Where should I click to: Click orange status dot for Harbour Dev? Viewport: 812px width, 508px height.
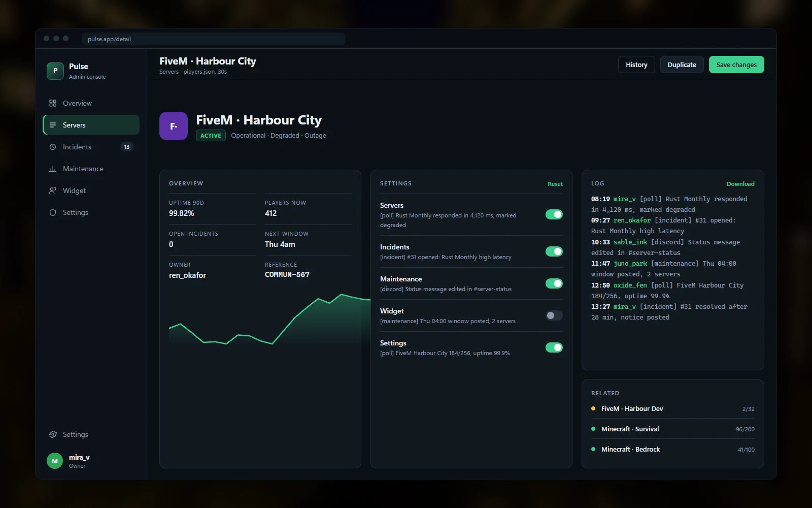(593, 408)
